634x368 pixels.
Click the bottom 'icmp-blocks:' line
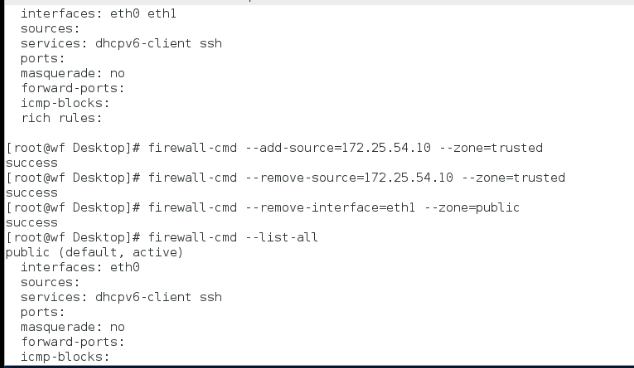pyautogui.click(x=65, y=357)
